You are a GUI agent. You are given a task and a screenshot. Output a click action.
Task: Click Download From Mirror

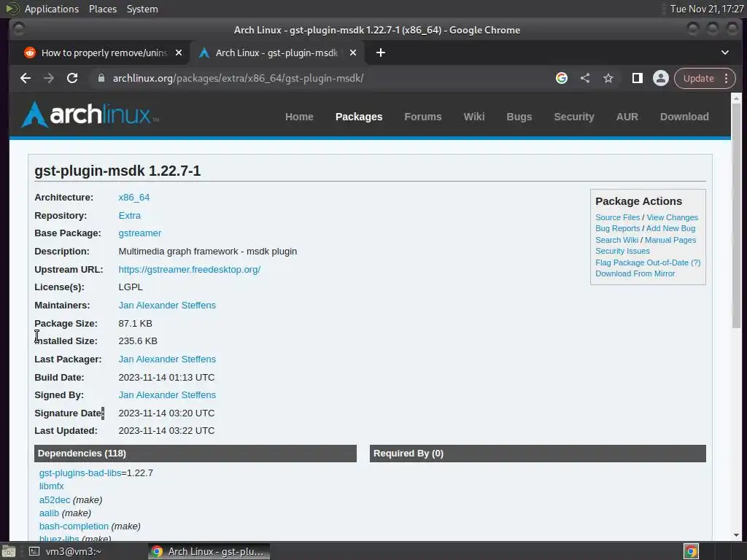click(635, 274)
